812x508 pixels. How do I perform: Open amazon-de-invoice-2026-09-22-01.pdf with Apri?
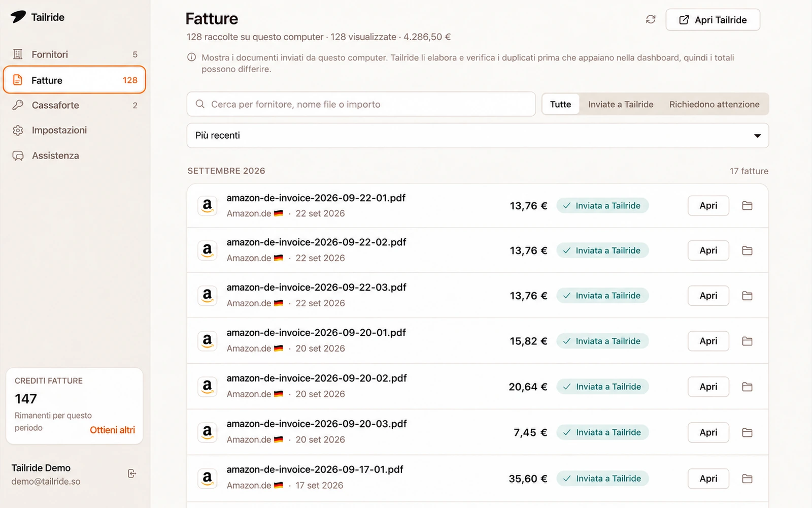pos(708,206)
